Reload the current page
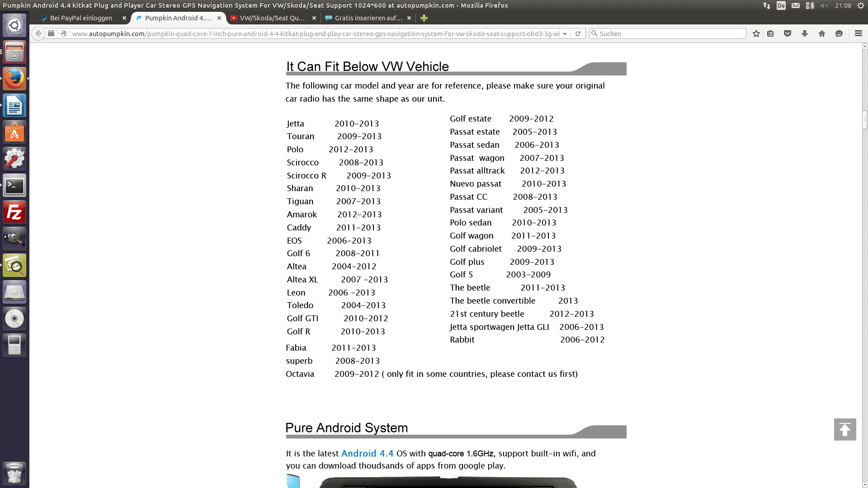The image size is (868, 488). [x=578, y=33]
